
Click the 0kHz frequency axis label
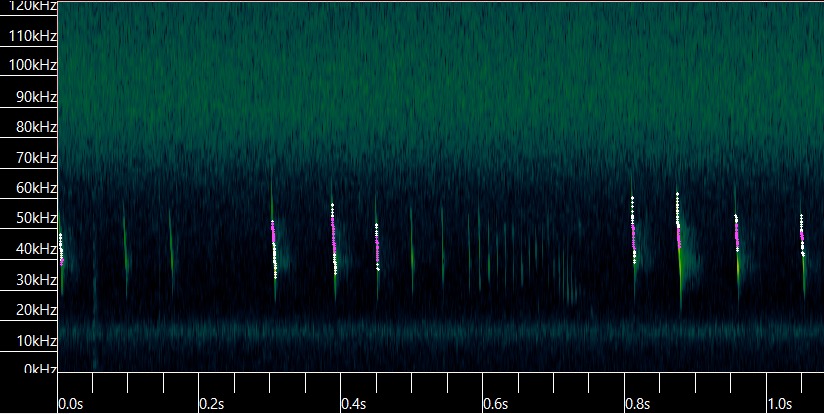click(x=35, y=369)
